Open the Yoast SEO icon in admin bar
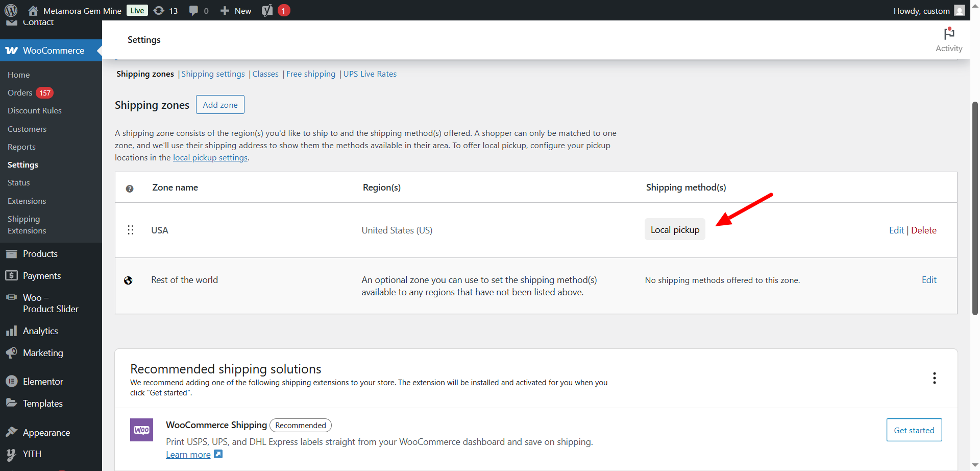Image resolution: width=980 pixels, height=471 pixels. [x=267, y=11]
